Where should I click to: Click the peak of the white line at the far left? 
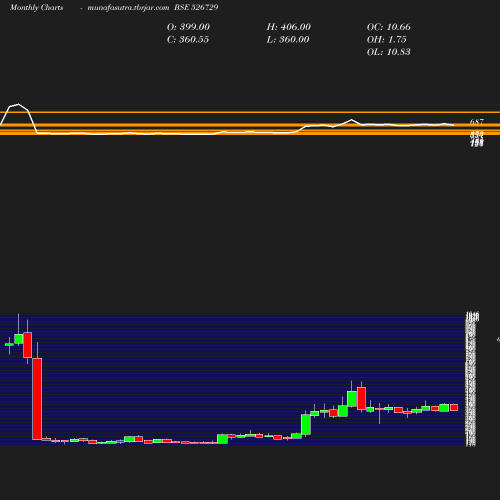pos(18,104)
